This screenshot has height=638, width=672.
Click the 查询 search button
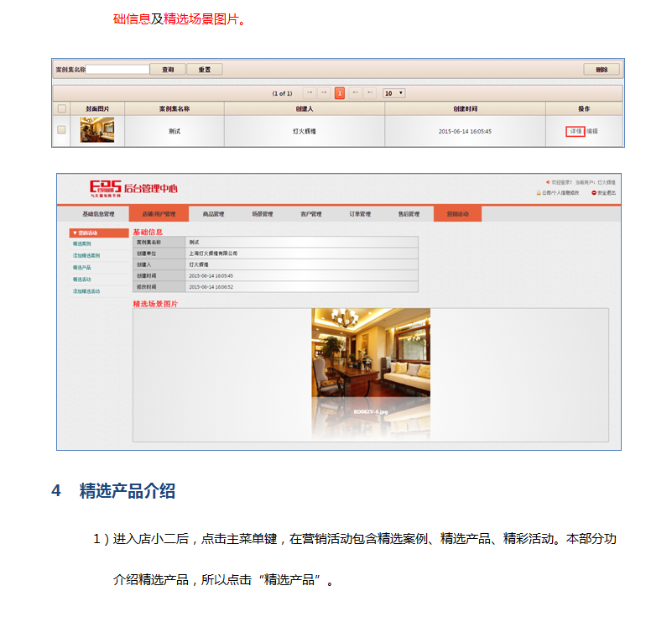tap(168, 70)
